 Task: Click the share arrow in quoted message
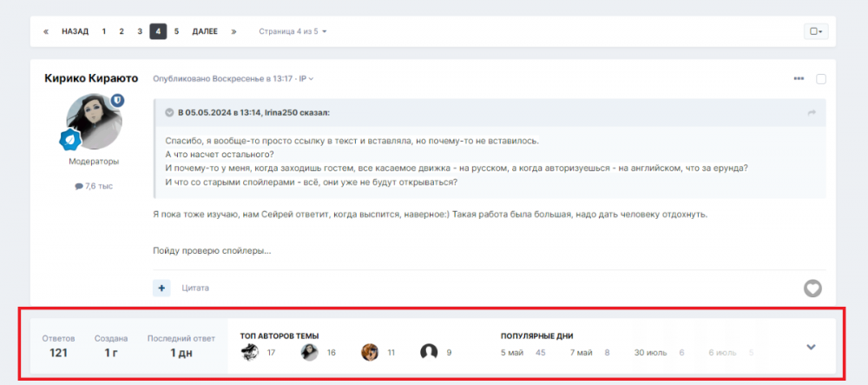tap(812, 113)
